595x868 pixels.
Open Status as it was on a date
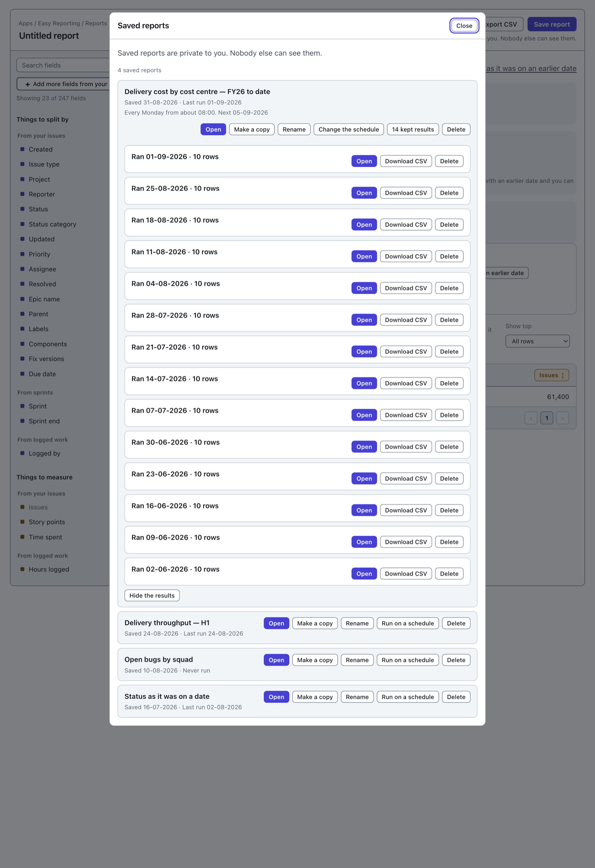coord(276,697)
